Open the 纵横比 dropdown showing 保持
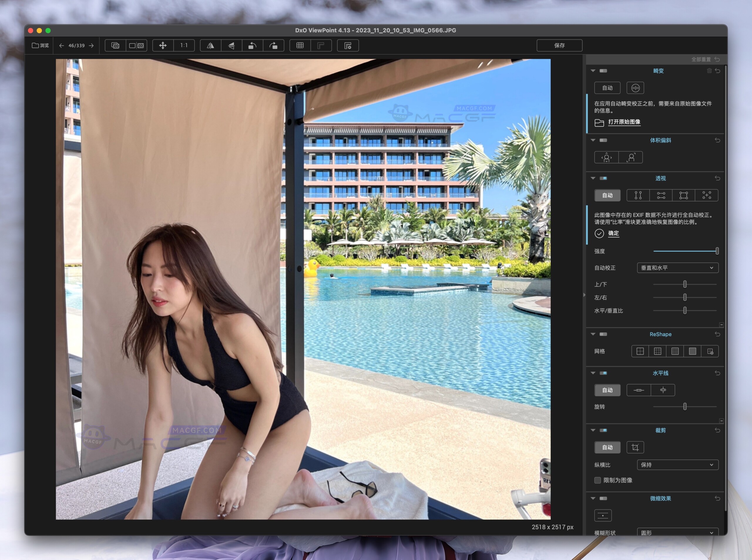Screen dimensions: 752x560 pos(677,465)
